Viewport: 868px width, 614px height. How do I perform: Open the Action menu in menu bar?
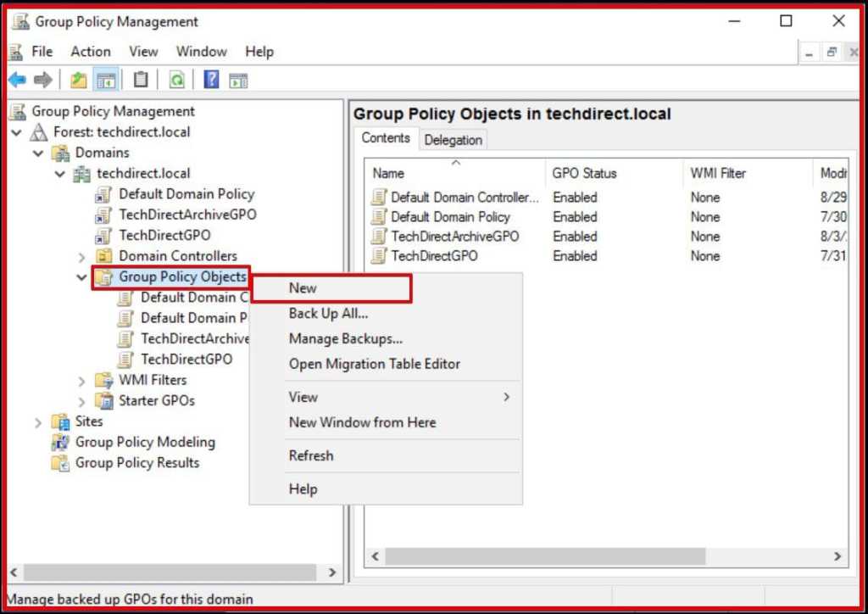90,52
